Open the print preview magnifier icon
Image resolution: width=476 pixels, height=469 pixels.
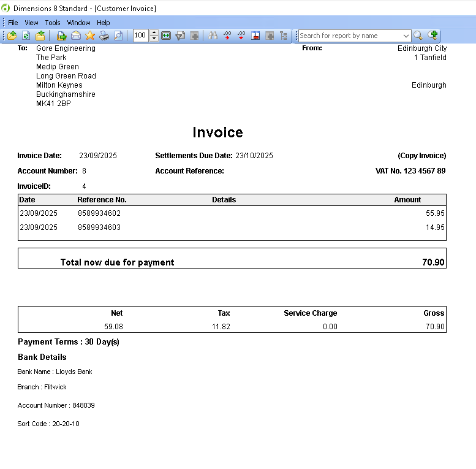pos(118,36)
